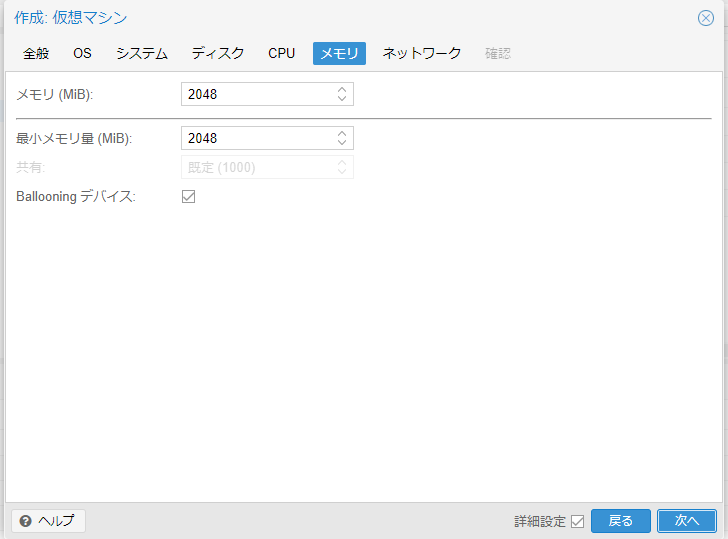The height and width of the screenshot is (539, 728).
Task: Increase 最小メモリ量 with up arrow
Action: pyautogui.click(x=342, y=134)
